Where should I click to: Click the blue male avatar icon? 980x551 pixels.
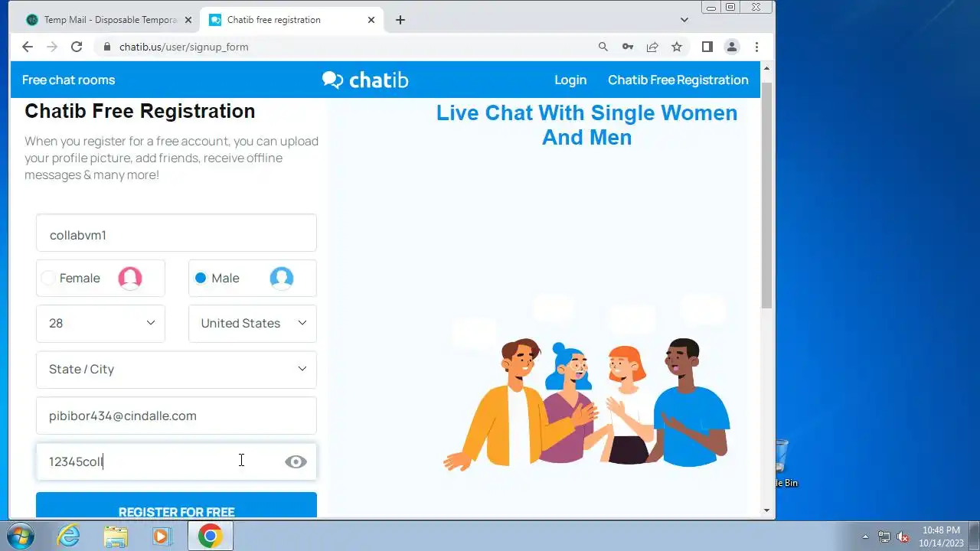coord(282,278)
